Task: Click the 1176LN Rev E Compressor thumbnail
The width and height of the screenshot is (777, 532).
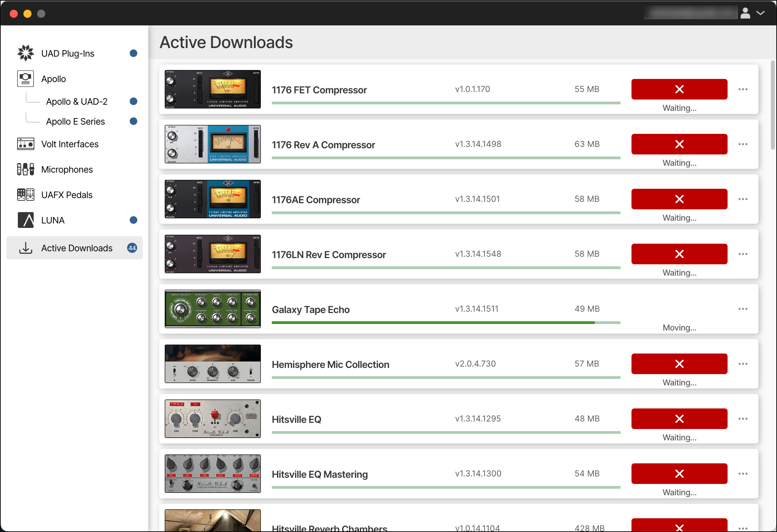Action: tap(213, 254)
